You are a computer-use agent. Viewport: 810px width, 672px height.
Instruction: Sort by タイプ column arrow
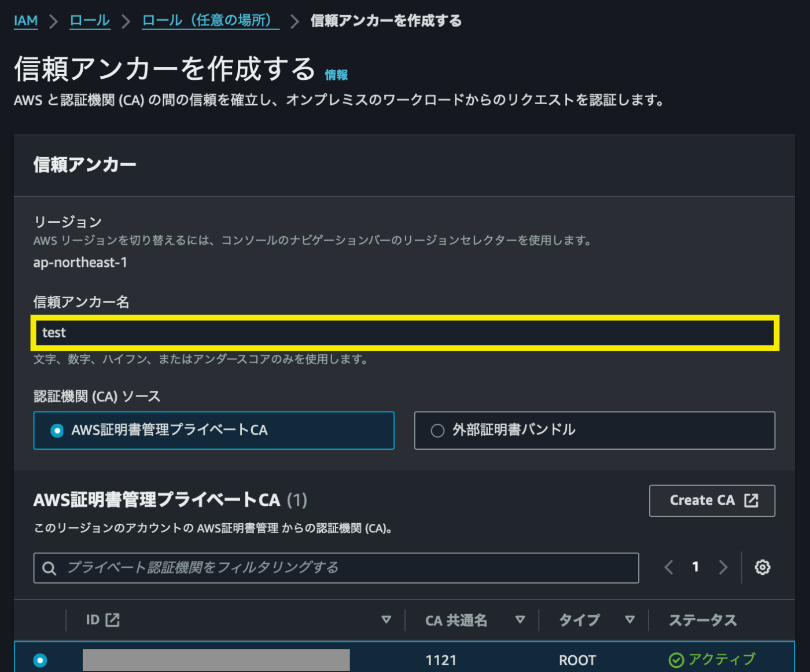[630, 620]
